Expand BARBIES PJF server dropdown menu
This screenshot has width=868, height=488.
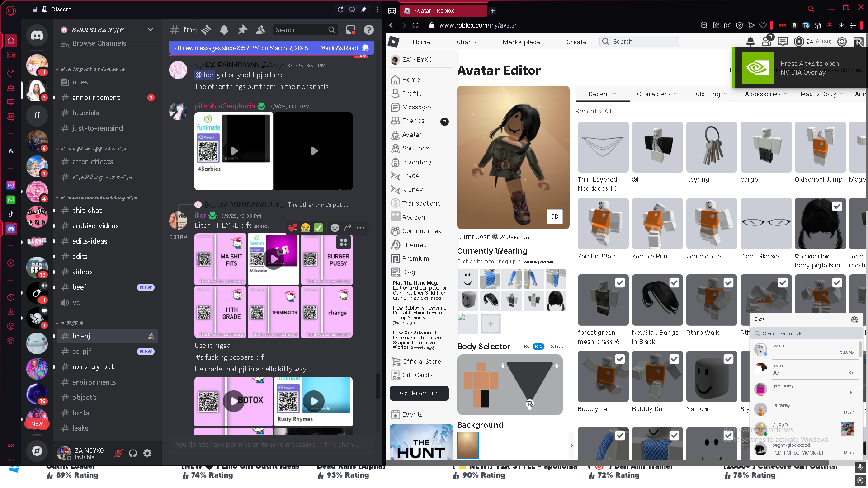pos(151,30)
